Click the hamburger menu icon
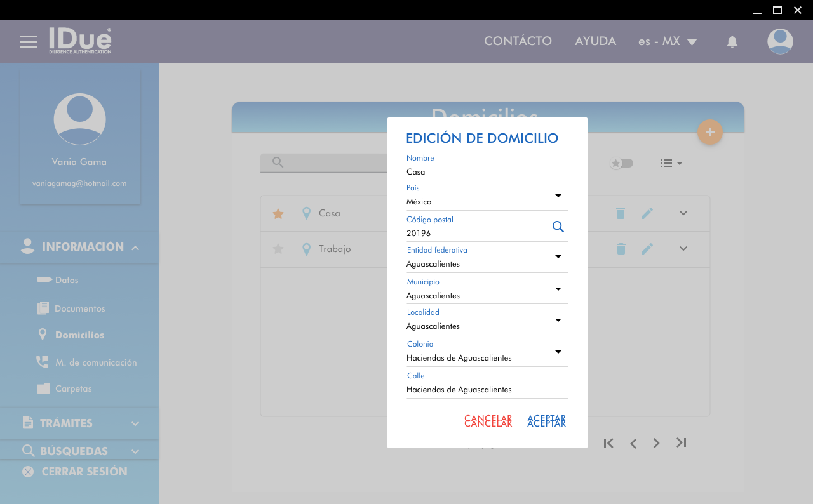 (x=29, y=42)
